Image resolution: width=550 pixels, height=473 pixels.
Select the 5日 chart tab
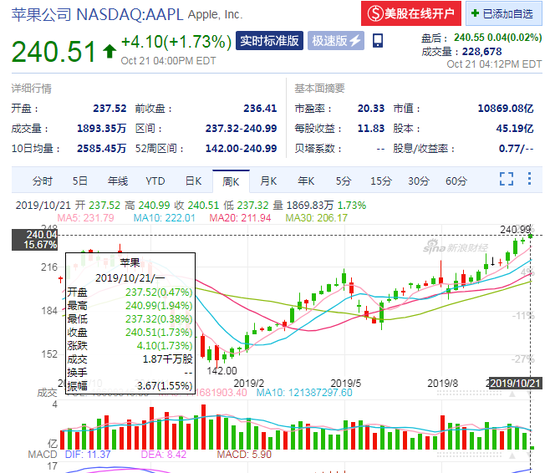click(80, 181)
